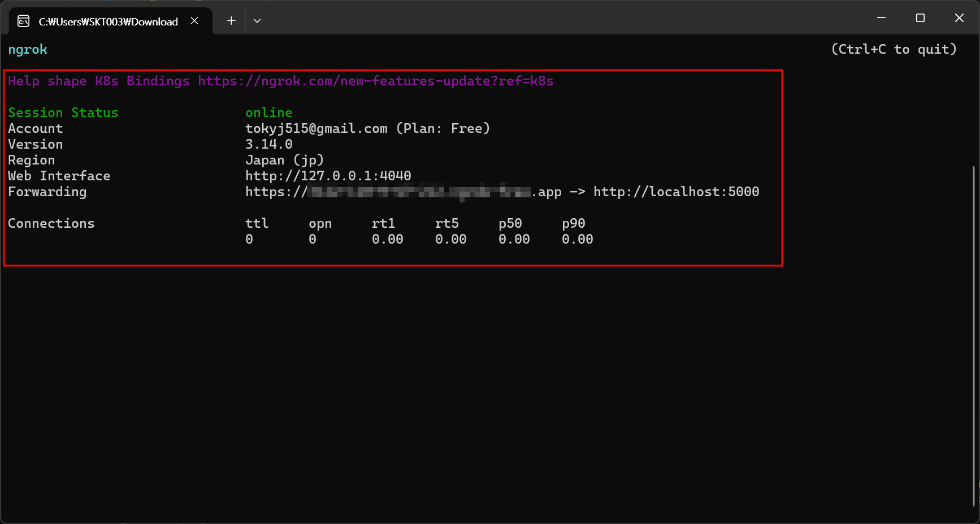Click the version value 3.14.0
This screenshot has height=524, width=980.
coord(269,144)
